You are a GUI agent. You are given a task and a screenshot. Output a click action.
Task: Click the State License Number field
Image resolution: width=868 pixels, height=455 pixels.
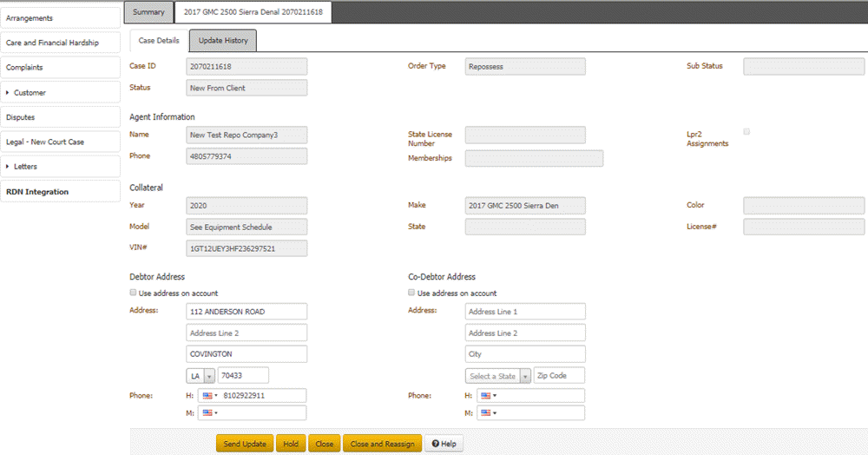(x=525, y=135)
